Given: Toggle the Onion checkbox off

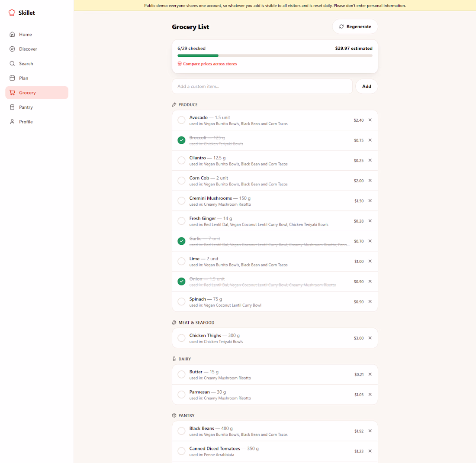Looking at the screenshot, I should click(182, 282).
